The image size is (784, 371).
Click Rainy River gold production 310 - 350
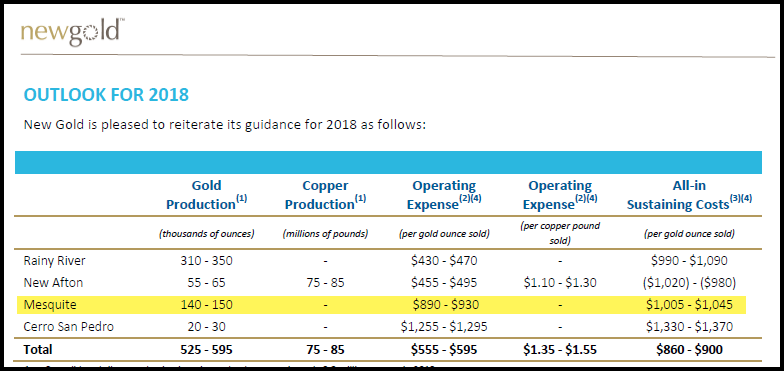pyautogui.click(x=206, y=261)
